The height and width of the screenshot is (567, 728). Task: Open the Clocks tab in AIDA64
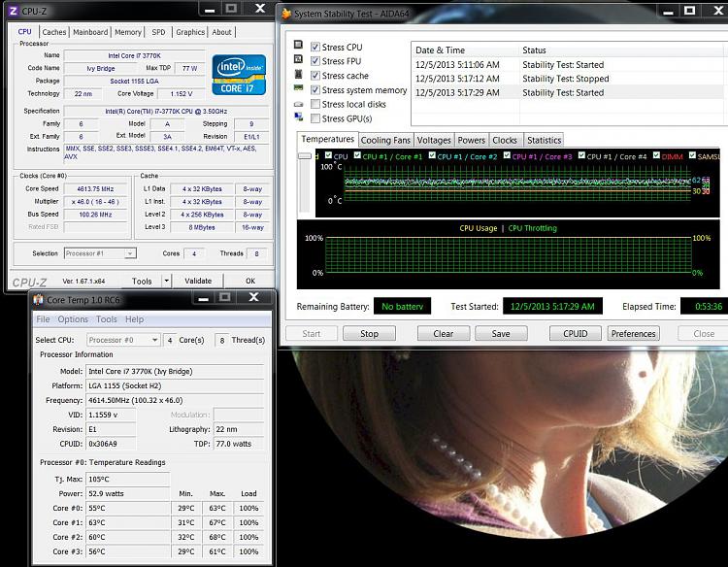(x=505, y=140)
